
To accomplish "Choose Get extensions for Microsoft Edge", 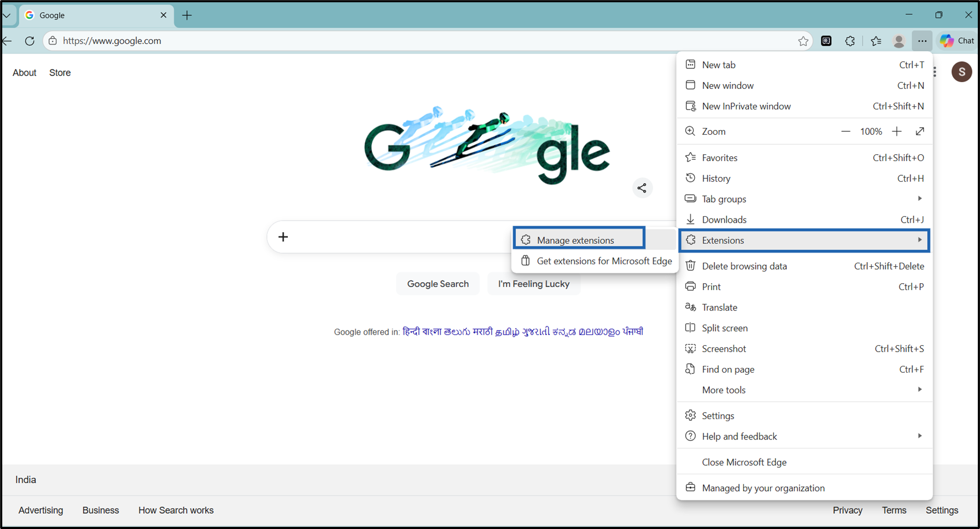I will (x=595, y=261).
